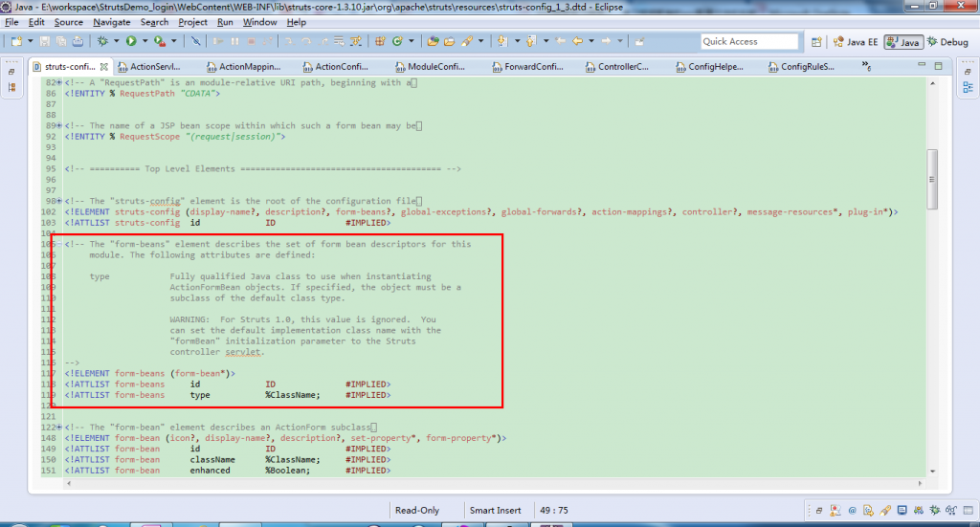Click the Console fast view icon
This screenshot has width=980, height=527.
(902, 510)
